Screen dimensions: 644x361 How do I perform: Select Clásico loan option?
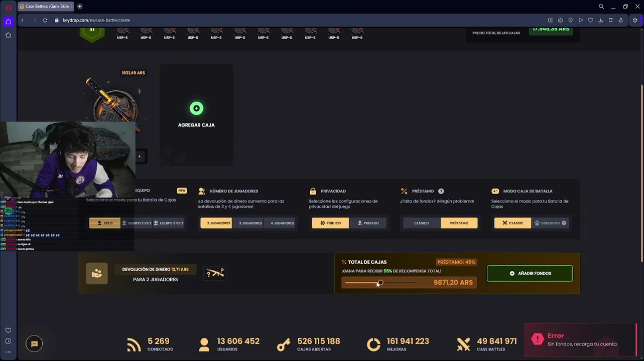(421, 223)
